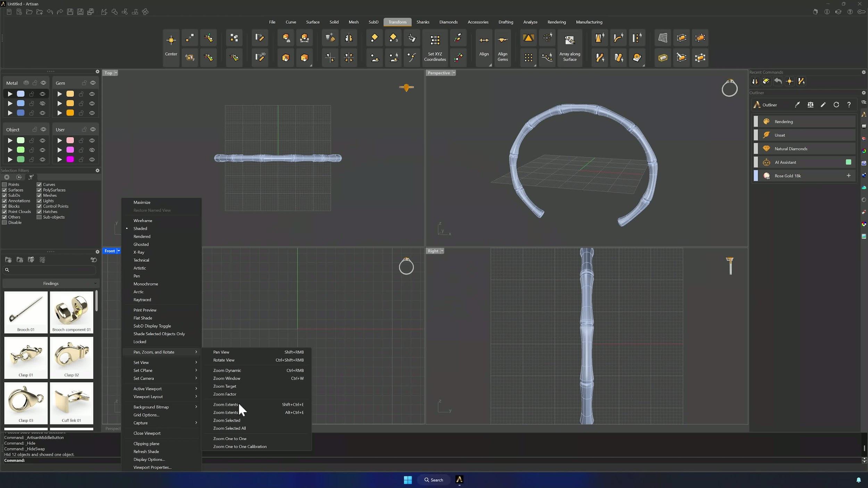The width and height of the screenshot is (868, 488).
Task: Select the Natural Diamonds row in Outliner
Action: click(804, 149)
